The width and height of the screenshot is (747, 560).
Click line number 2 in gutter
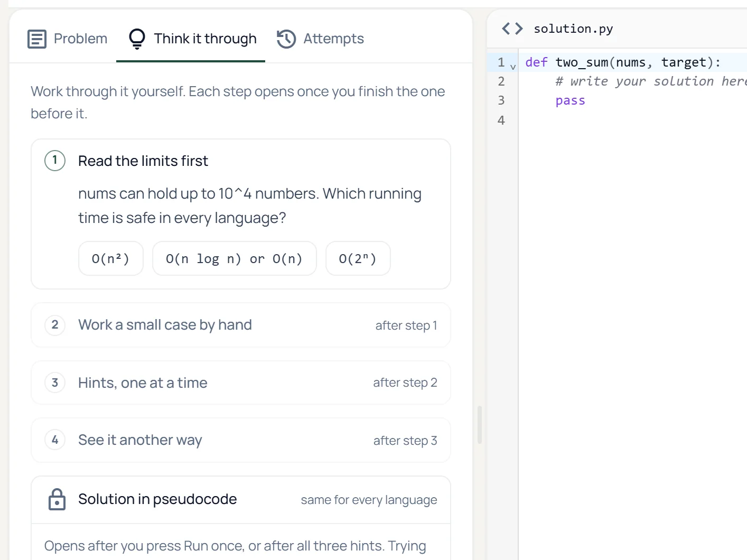pyautogui.click(x=501, y=81)
